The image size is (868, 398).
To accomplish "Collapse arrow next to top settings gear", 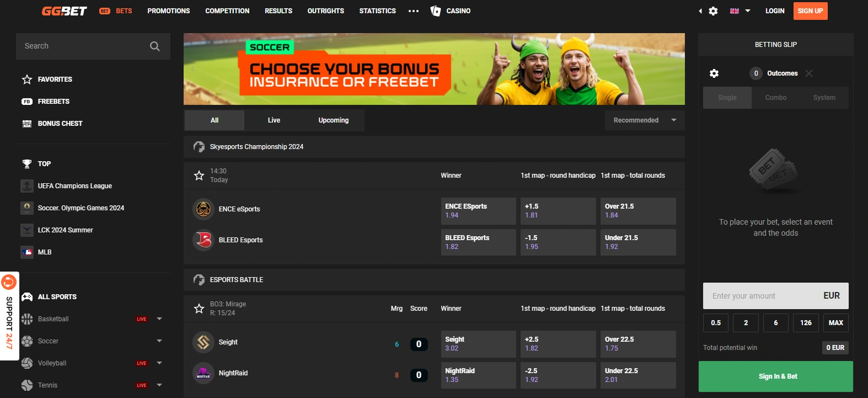I will pyautogui.click(x=700, y=11).
